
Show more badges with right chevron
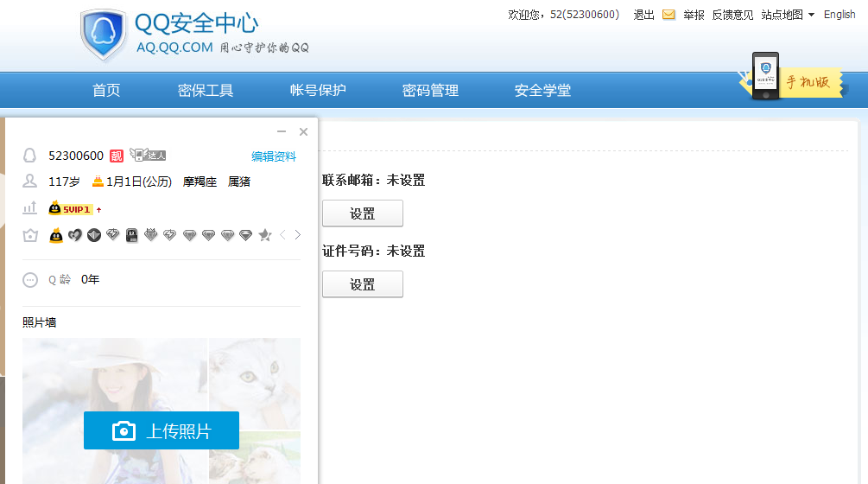tap(298, 235)
